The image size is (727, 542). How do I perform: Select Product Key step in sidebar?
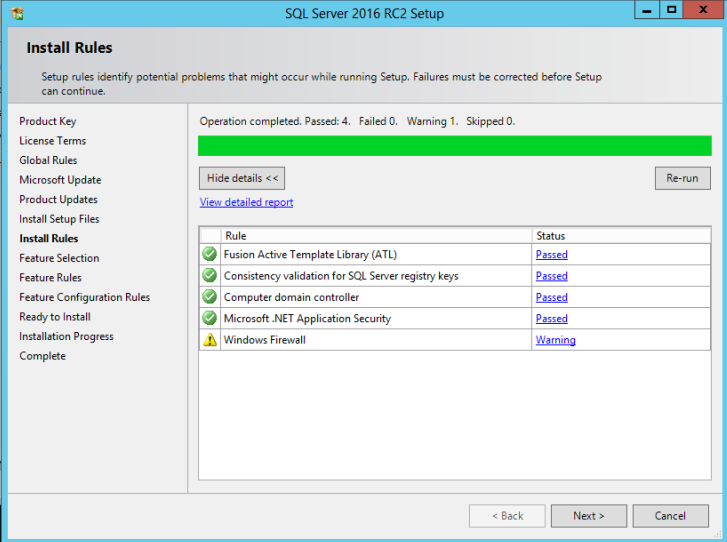click(48, 121)
